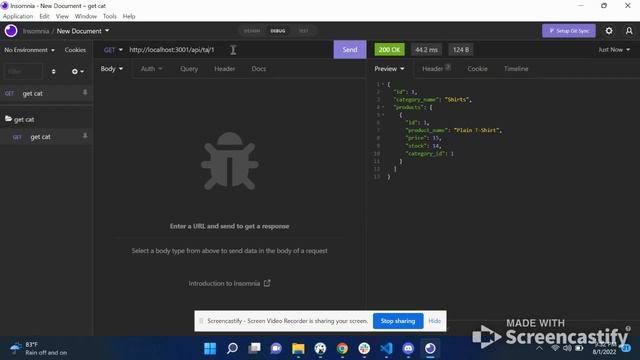This screenshot has height=360, width=640.
Task: Switch to the TEST tab
Action: click(304, 31)
